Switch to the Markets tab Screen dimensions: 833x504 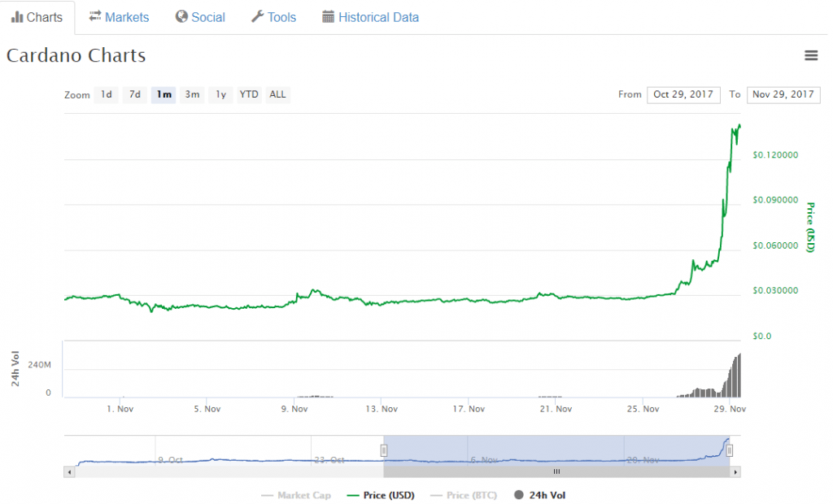[x=119, y=17]
